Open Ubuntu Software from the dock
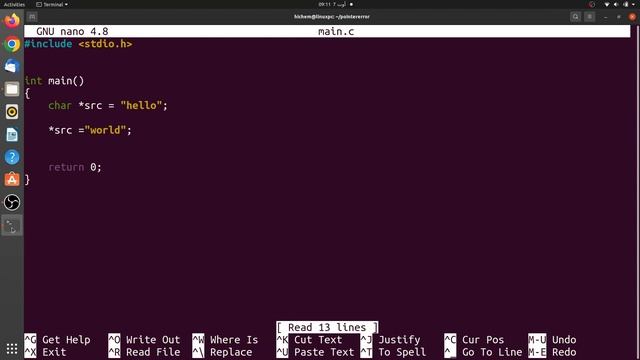The height and width of the screenshot is (360, 640). tap(12, 180)
